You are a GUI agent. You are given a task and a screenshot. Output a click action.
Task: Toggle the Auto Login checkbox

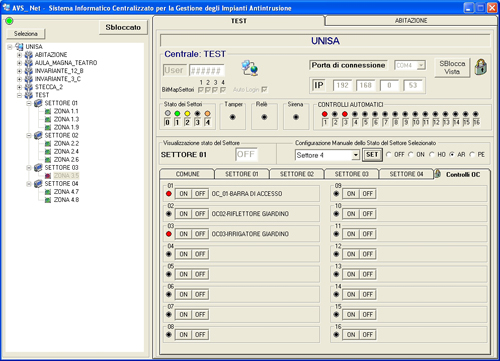tap(264, 89)
